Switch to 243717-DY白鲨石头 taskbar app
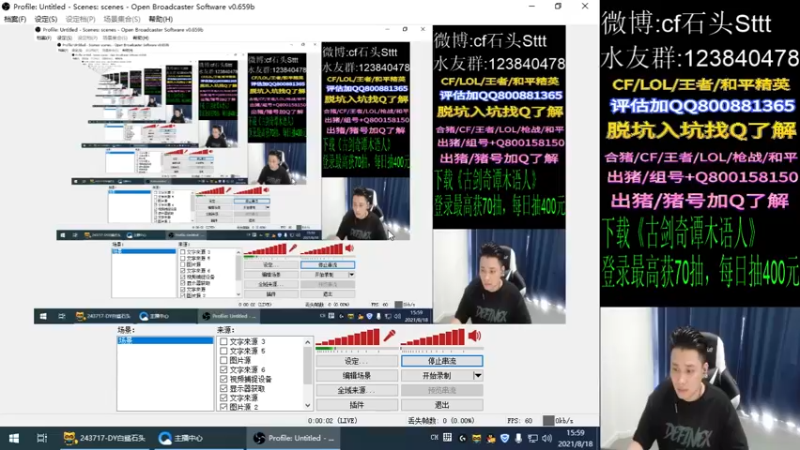Screen dimensions: 800x450 tap(105, 438)
